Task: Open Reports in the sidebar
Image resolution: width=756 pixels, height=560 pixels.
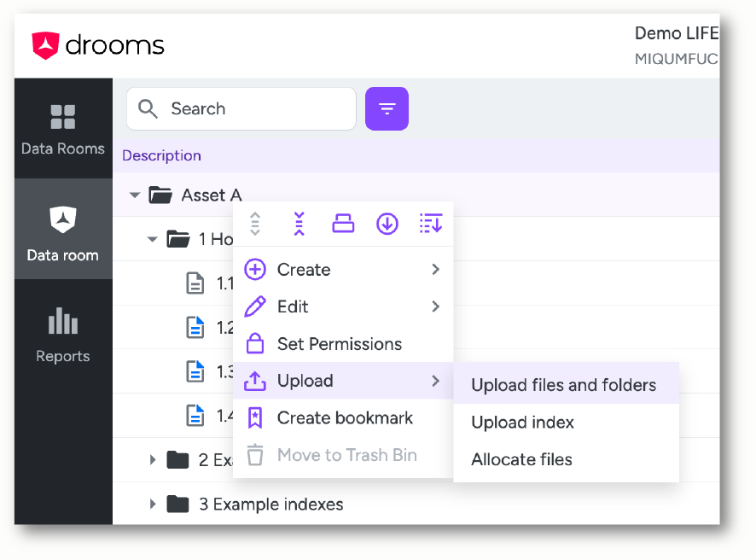Action: 63,335
